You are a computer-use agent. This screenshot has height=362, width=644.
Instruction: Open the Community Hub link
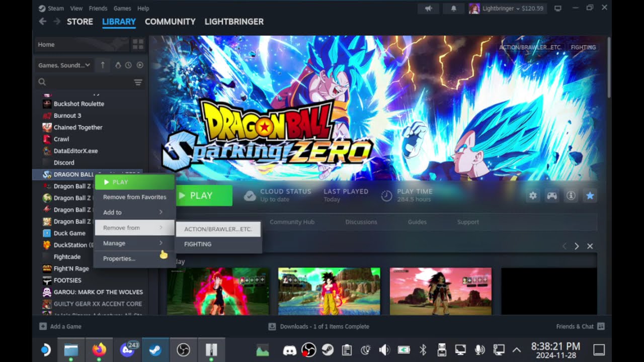pos(292,222)
